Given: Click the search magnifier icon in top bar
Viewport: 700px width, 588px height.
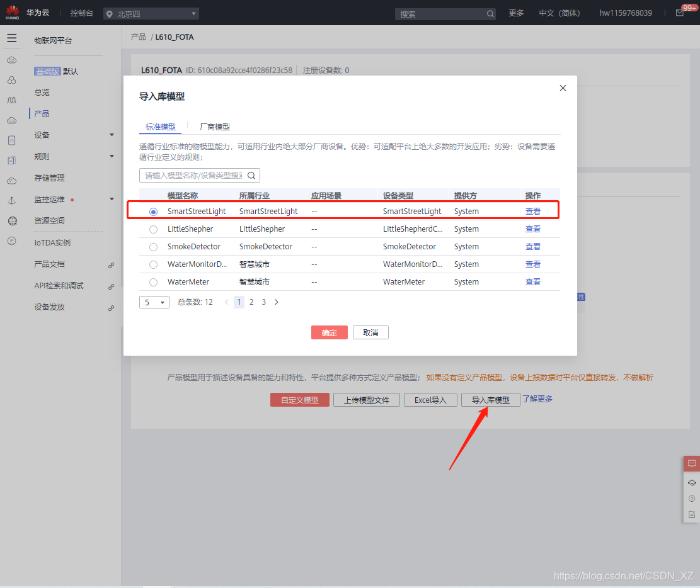Looking at the screenshot, I should coord(490,14).
